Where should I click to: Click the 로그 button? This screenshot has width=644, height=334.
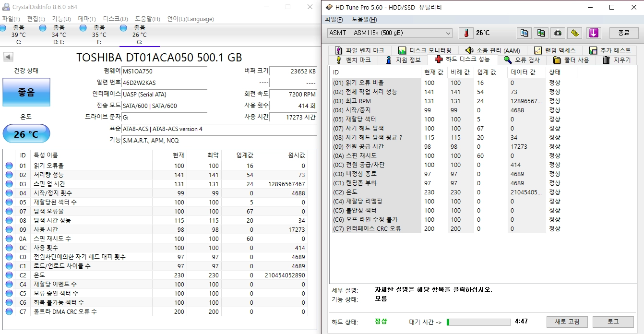point(613,322)
